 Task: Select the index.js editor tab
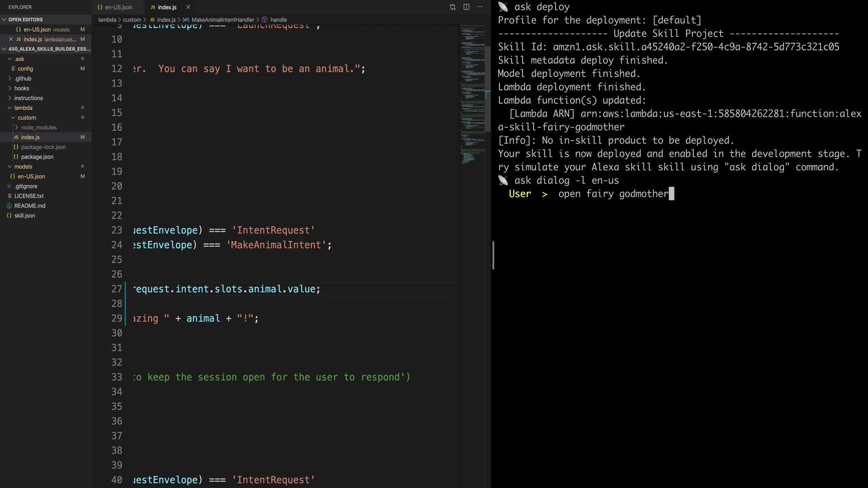[167, 7]
